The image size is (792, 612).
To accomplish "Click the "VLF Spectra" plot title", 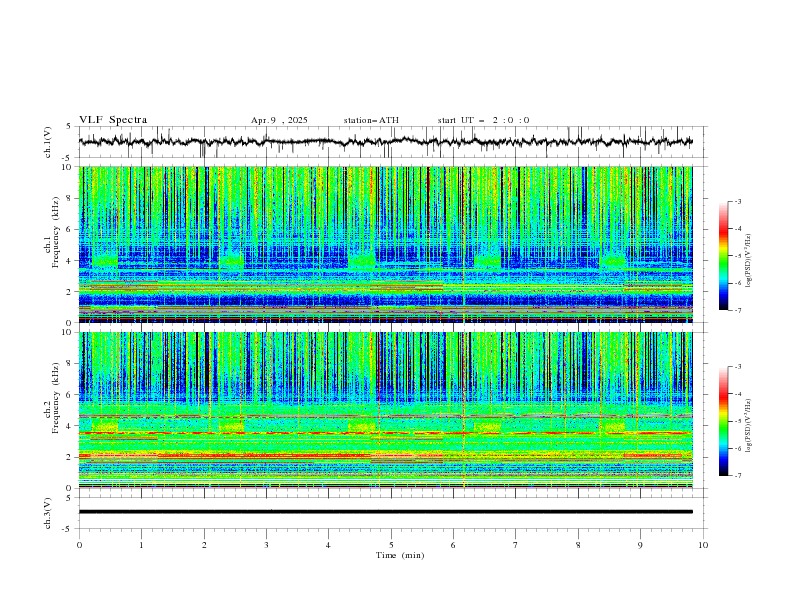I will coord(113,120).
